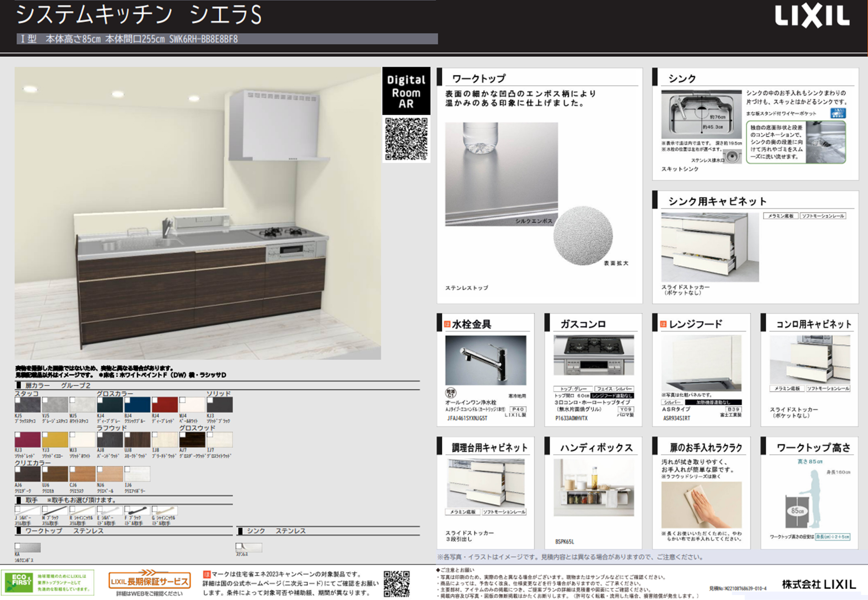Select the F ブラック ミドル取手 handle image

[137, 510]
